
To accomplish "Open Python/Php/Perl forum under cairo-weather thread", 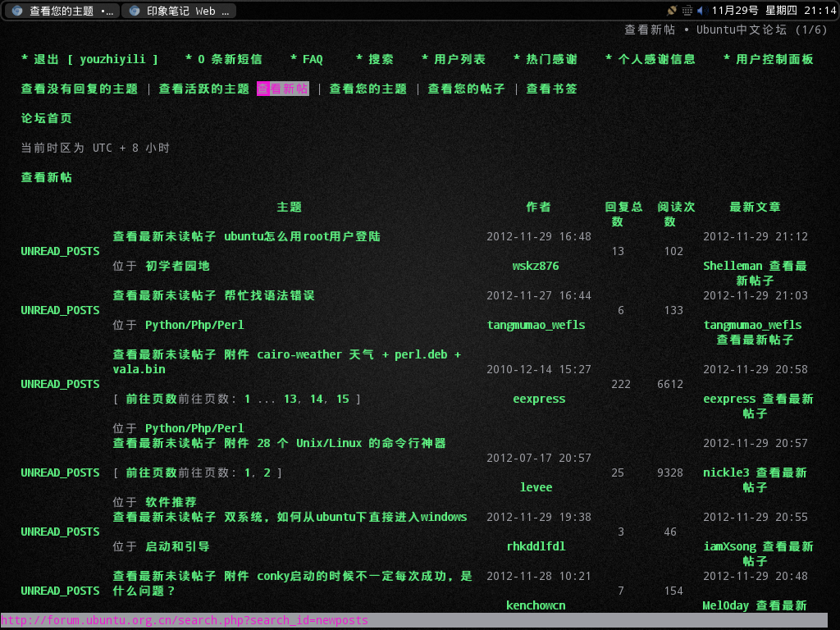I will pos(194,428).
